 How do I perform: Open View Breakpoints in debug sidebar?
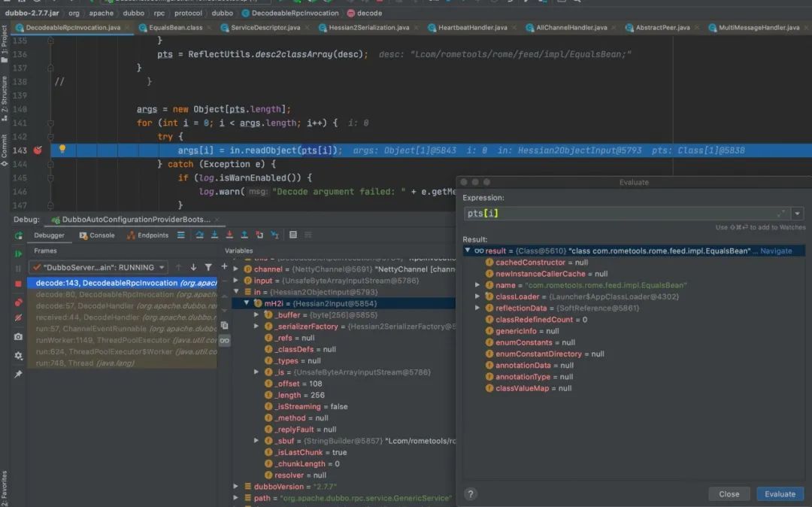click(x=18, y=302)
